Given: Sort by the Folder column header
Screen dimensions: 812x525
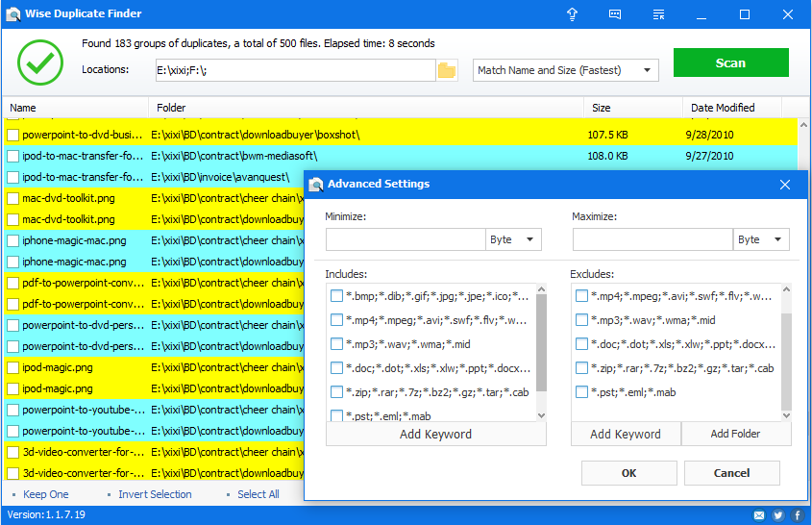Looking at the screenshot, I should (367, 108).
